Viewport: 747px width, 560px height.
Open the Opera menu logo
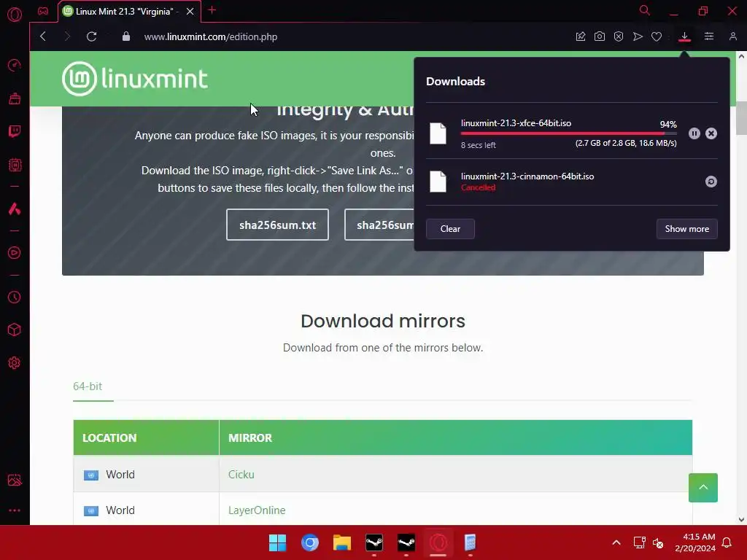15,15
